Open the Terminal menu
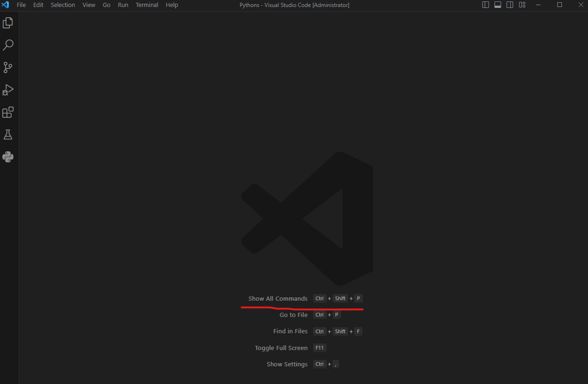Image resolution: width=588 pixels, height=384 pixels. click(x=147, y=5)
